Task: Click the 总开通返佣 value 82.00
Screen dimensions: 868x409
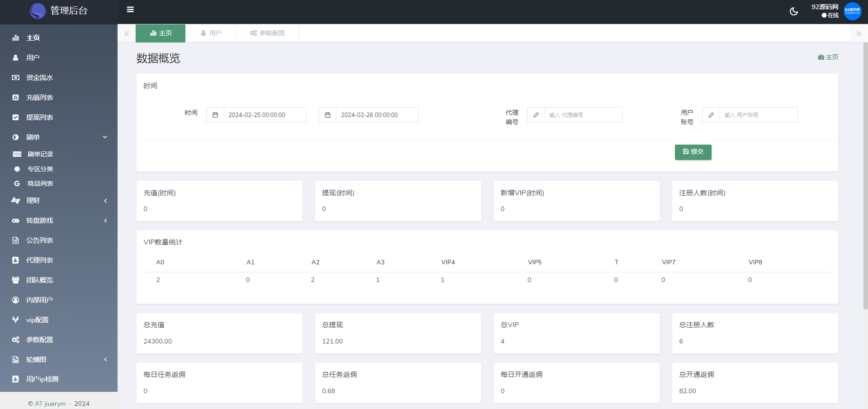Action: click(687, 391)
